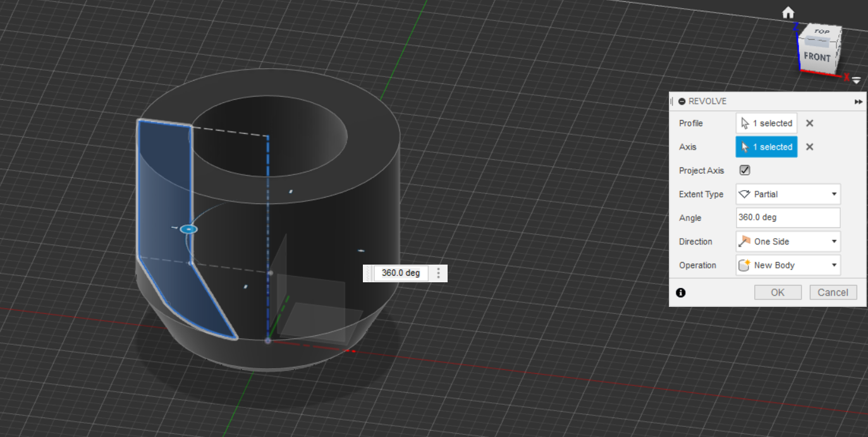
Task: Click the blue revolve angle manipulator handle
Action: pyautogui.click(x=188, y=229)
